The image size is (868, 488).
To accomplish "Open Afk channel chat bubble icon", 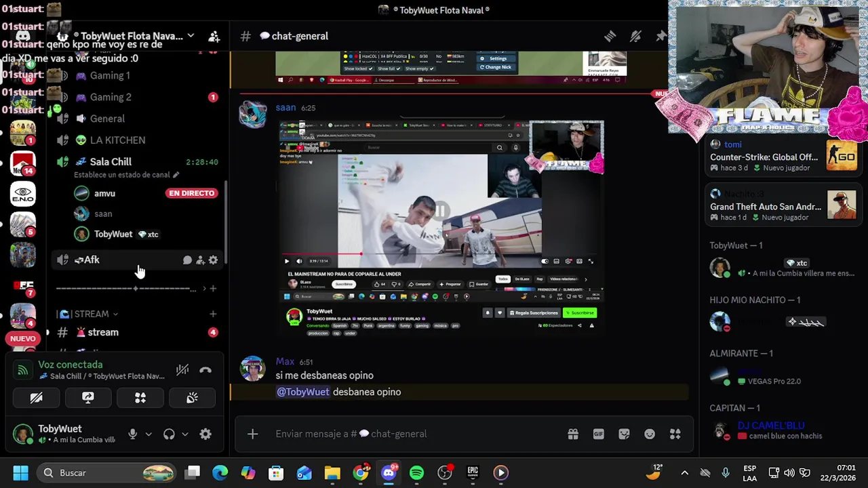I will pyautogui.click(x=187, y=260).
